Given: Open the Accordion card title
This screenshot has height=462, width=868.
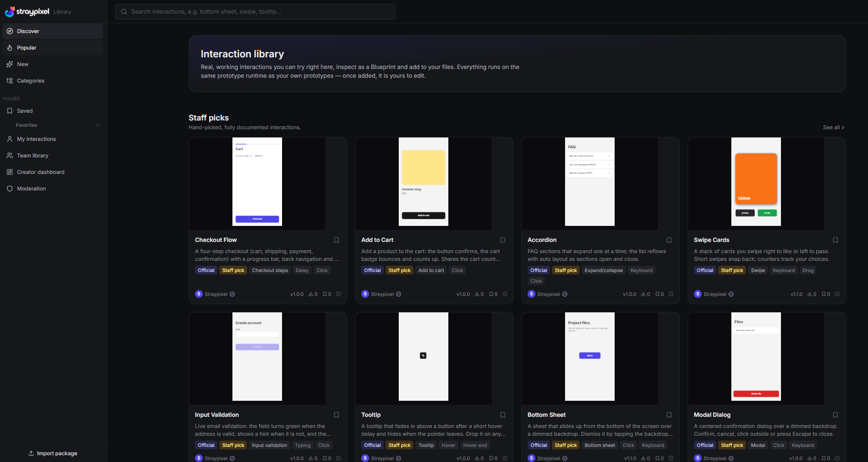Looking at the screenshot, I should tap(542, 240).
